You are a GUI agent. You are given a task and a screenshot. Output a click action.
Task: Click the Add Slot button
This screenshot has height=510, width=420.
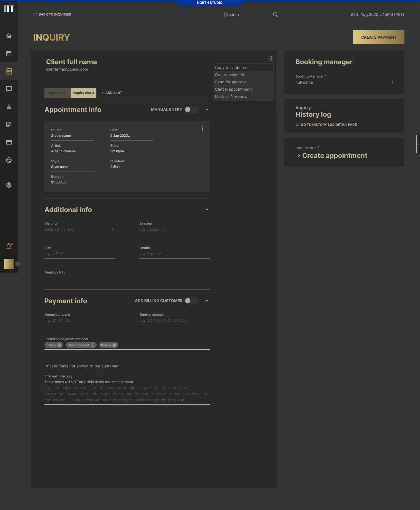click(x=112, y=93)
